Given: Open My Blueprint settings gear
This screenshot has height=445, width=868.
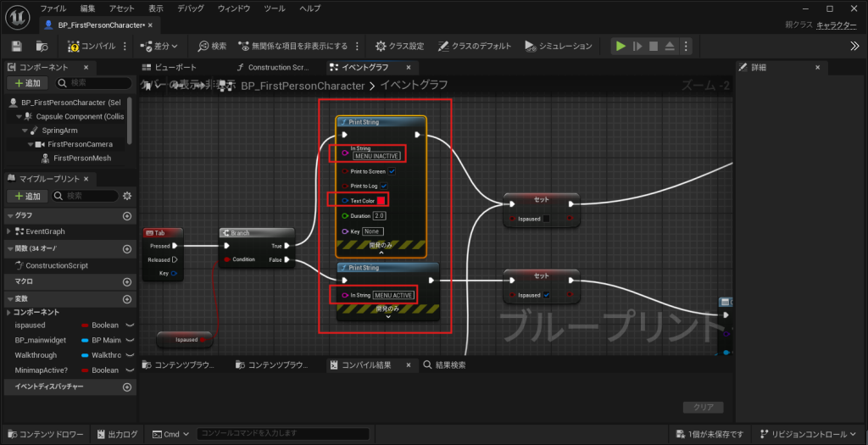Looking at the screenshot, I should click(127, 196).
